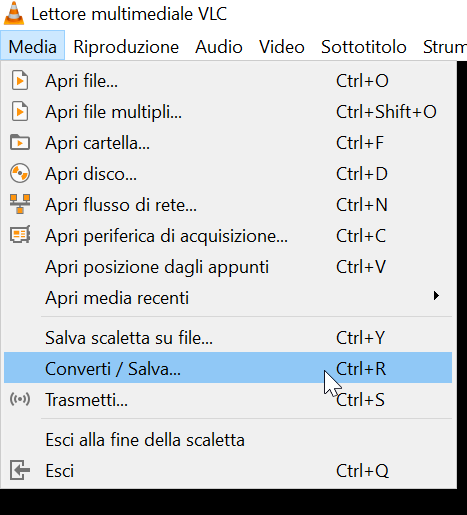Select Salva scaletta su file...
Viewport: 467px width, 515px height.
228,337
